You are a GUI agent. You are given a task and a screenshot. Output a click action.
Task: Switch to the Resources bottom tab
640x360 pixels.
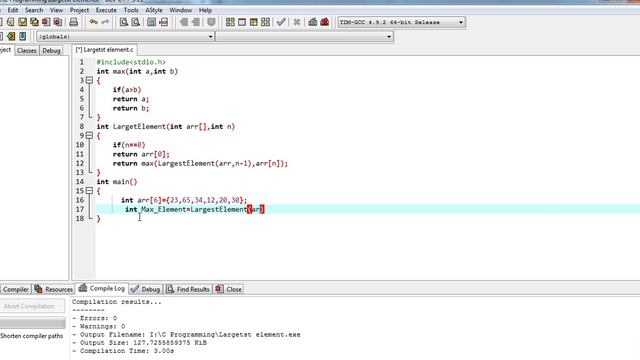point(54,289)
